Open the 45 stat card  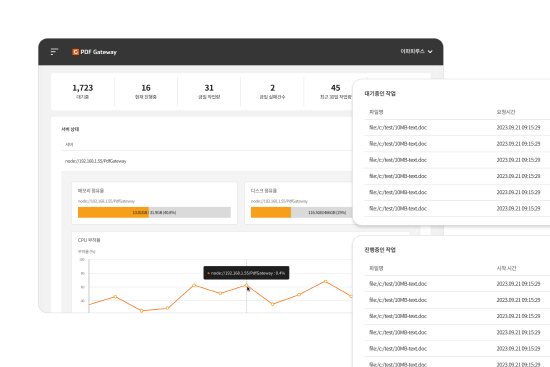[x=335, y=91]
